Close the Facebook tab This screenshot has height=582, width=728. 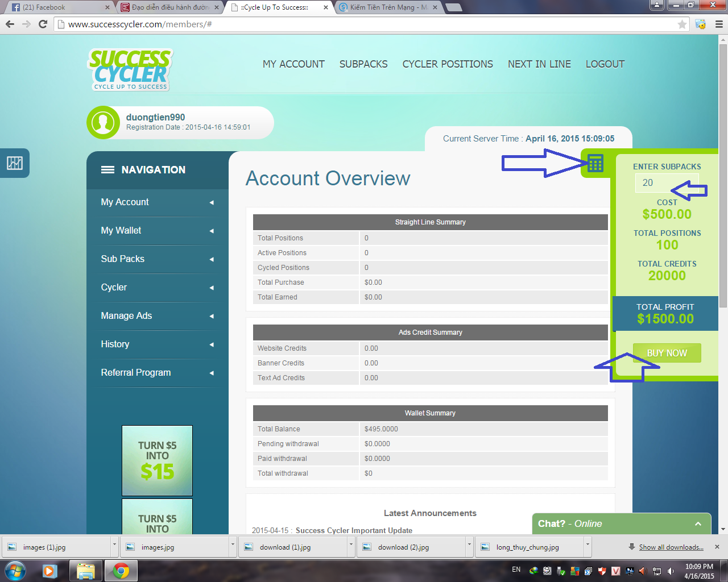[x=107, y=7]
